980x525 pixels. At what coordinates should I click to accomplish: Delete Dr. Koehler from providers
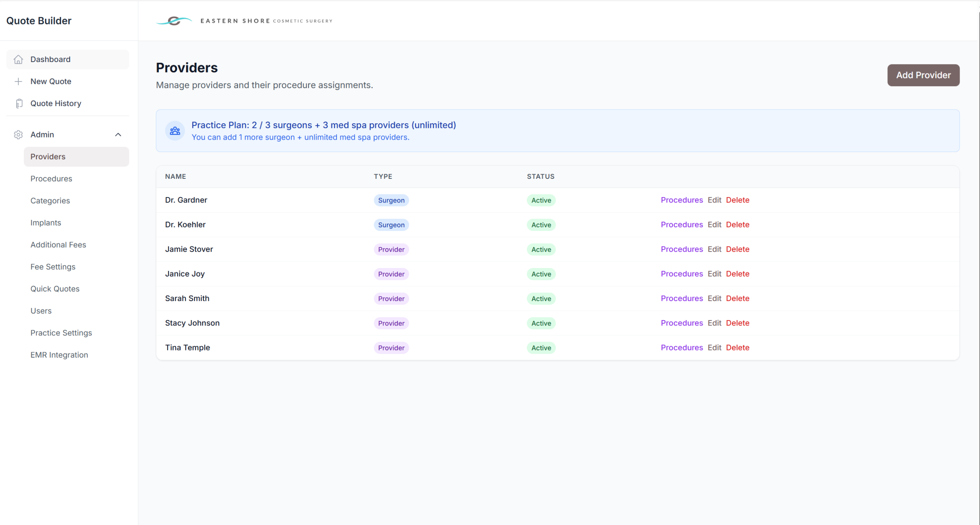point(737,225)
